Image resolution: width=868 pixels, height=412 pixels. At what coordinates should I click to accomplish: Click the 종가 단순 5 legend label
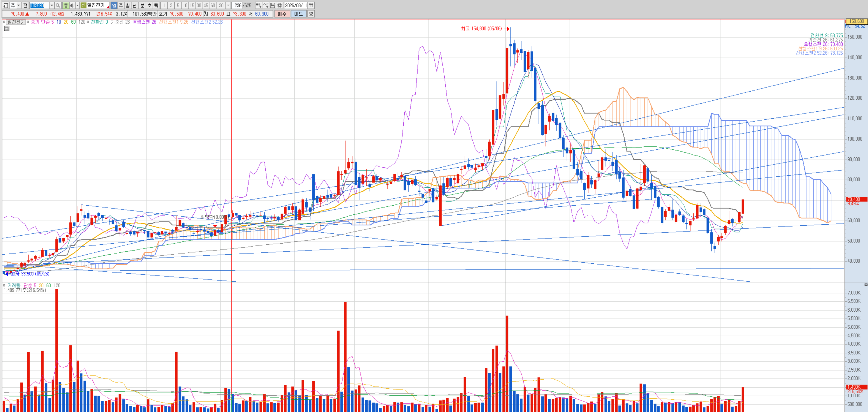[x=42, y=22]
